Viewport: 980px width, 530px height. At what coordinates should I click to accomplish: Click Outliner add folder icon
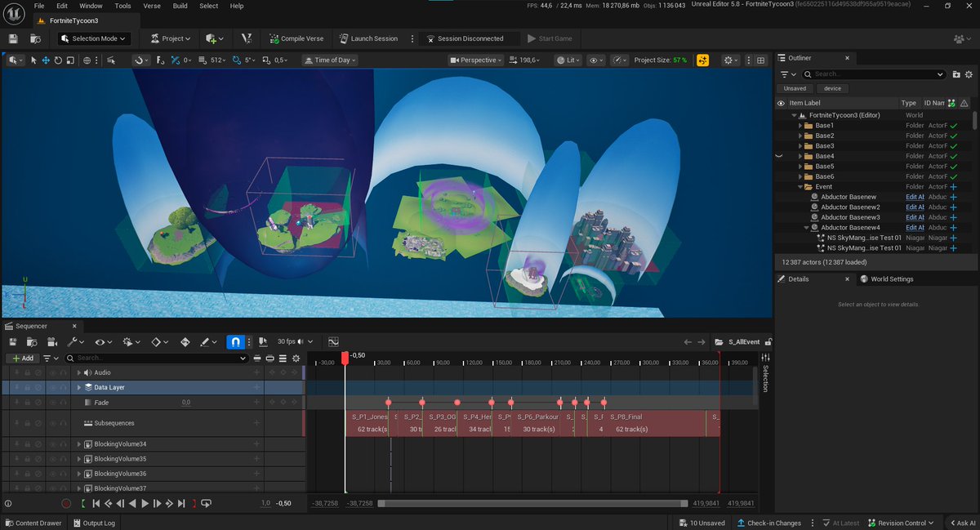click(x=956, y=73)
